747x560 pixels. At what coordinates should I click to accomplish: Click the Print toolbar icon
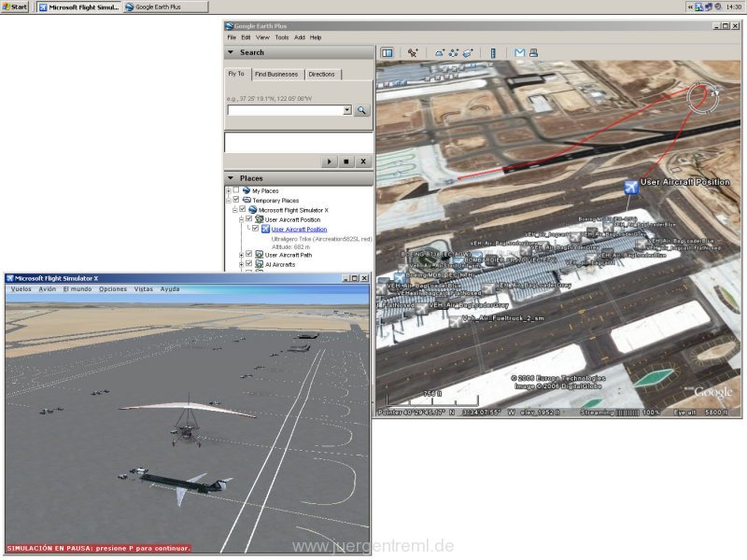tap(533, 53)
